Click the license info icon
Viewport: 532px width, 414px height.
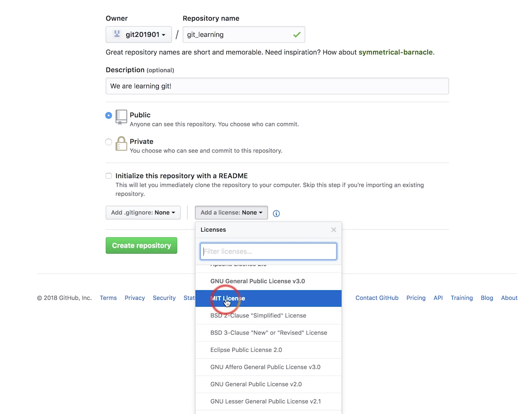276,213
